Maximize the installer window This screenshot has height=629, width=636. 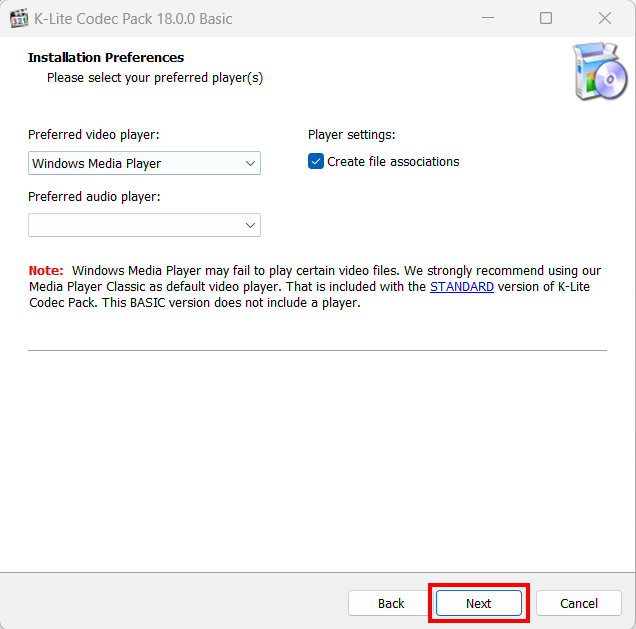(546, 18)
